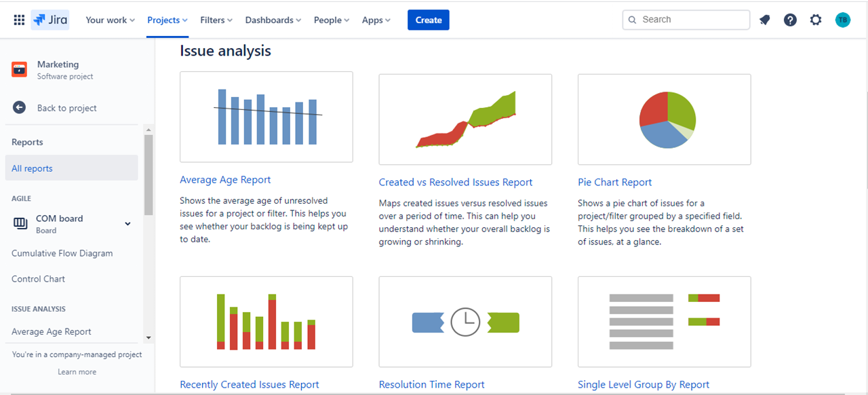The image size is (868, 395).
Task: Select the Marketing project icon
Action: pos(20,69)
